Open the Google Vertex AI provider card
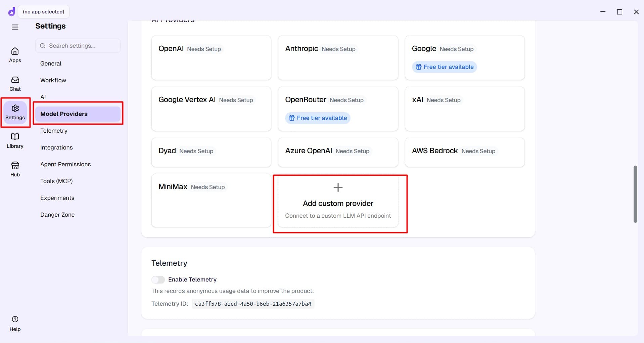The height and width of the screenshot is (343, 644). [211, 109]
